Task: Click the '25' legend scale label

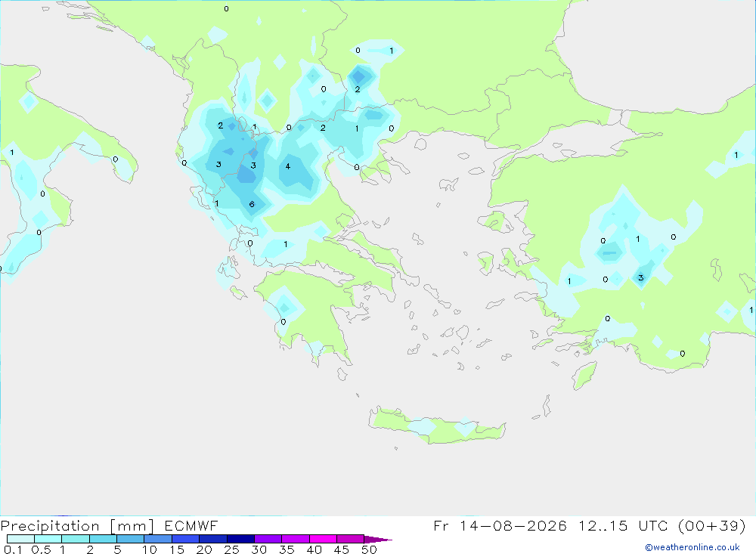Action: pyautogui.click(x=232, y=549)
